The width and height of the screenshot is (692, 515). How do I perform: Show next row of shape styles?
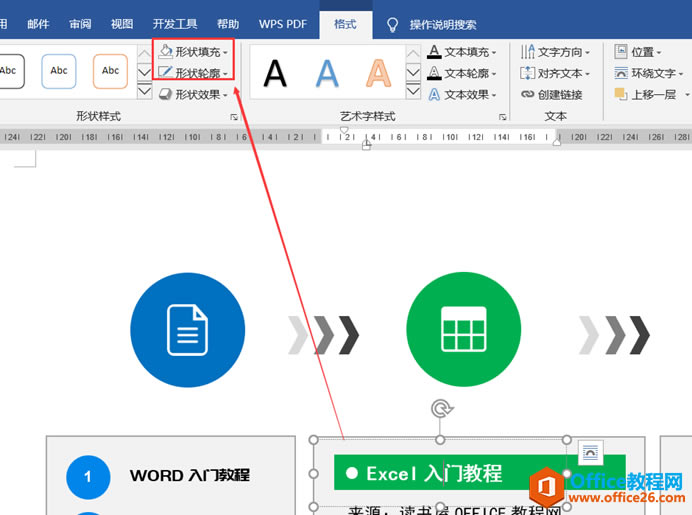click(x=144, y=72)
